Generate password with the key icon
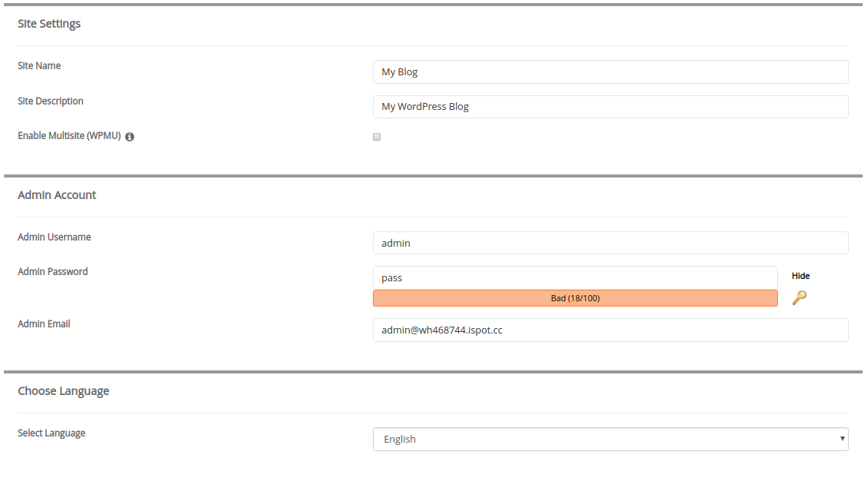The height and width of the screenshot is (478, 868). click(800, 297)
